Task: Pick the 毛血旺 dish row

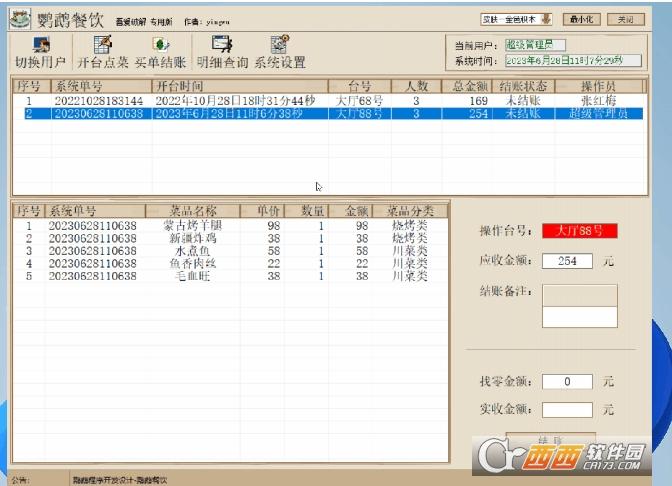Action: [194, 275]
